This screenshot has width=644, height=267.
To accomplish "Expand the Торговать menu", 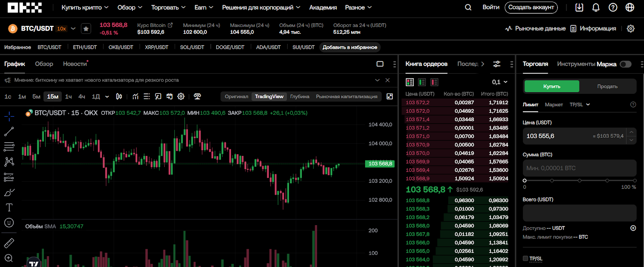I will click(168, 7).
